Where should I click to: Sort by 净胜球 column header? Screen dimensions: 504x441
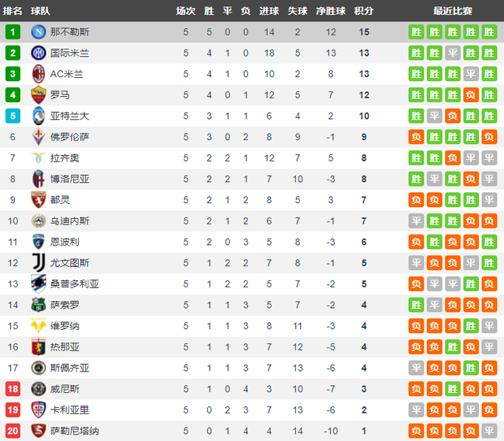[331, 11]
